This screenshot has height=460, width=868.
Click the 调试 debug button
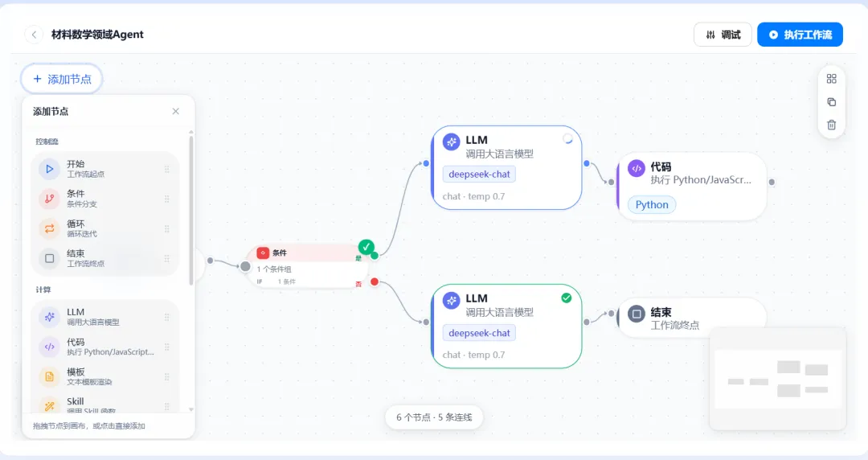click(x=723, y=35)
